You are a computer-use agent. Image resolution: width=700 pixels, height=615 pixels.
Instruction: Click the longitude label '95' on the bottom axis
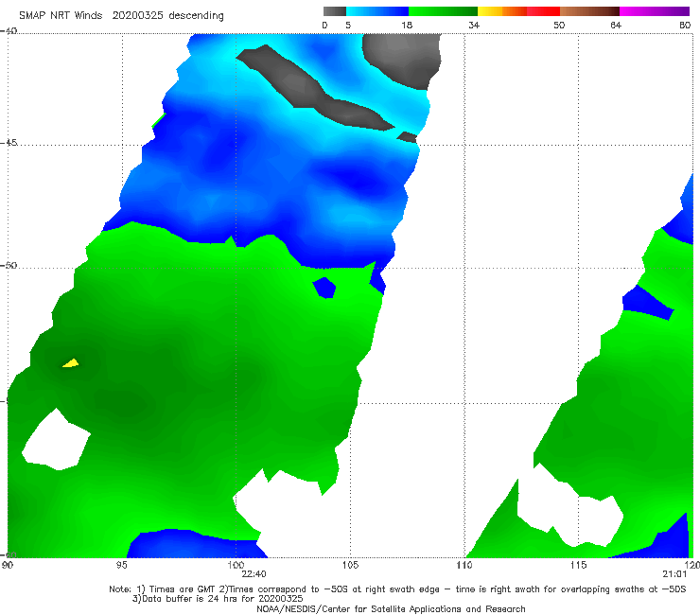(x=121, y=565)
